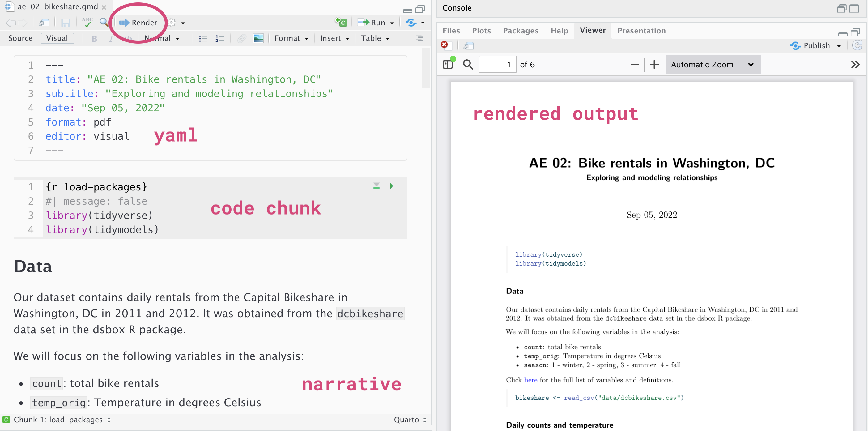Open the Normal paragraph style dropdown

click(x=162, y=38)
